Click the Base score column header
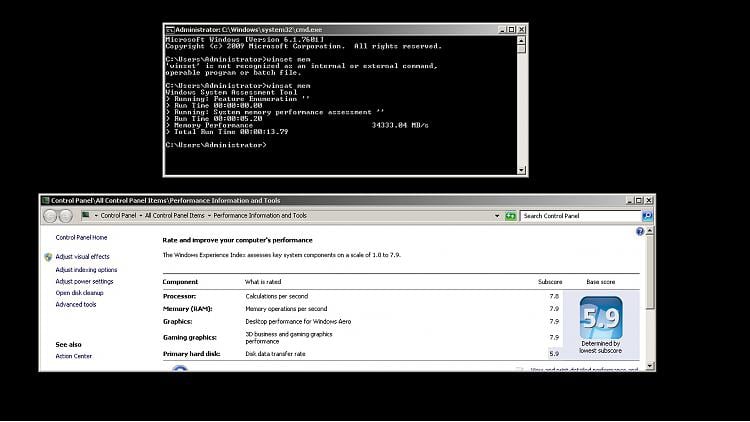Screen dimensions: 750x422 [601, 282]
